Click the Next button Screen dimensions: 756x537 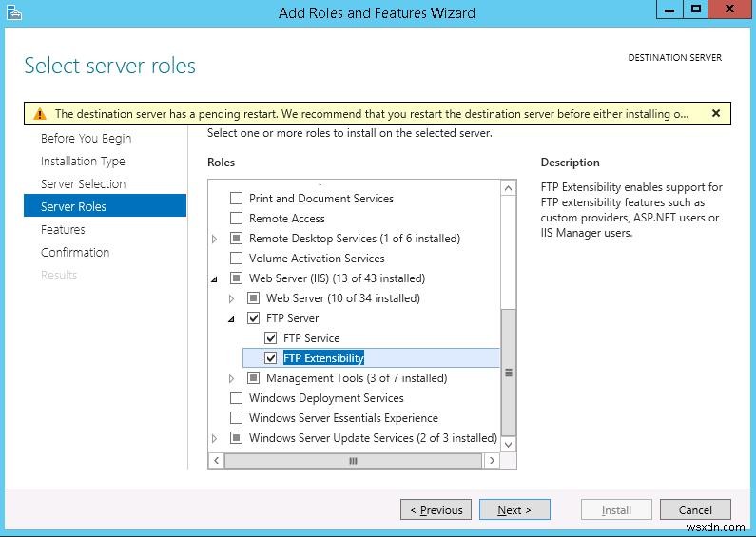tap(514, 509)
